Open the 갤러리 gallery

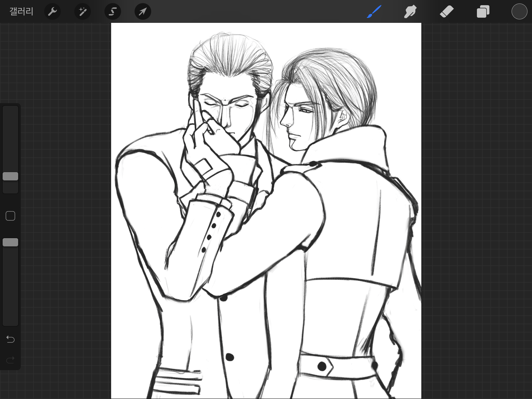pos(21,11)
